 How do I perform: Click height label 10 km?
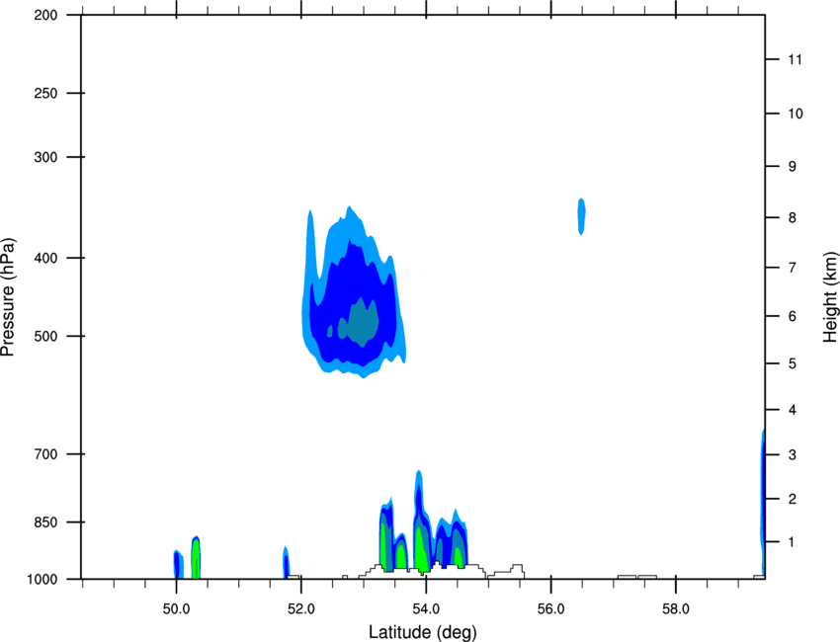(x=795, y=114)
